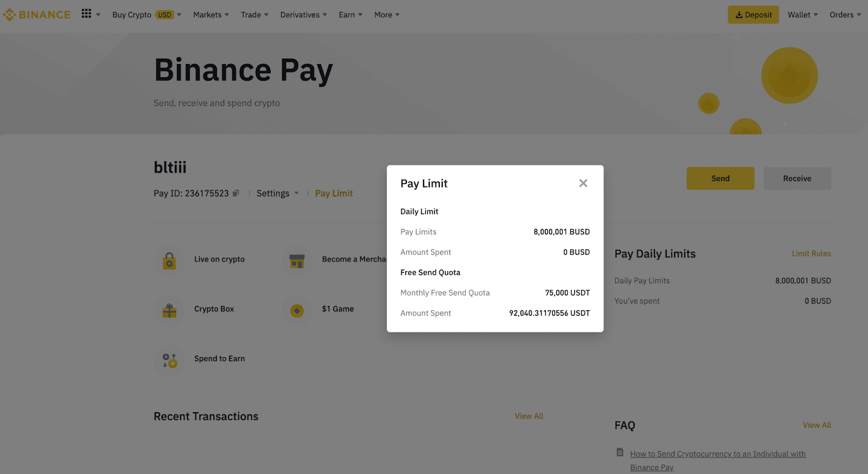
Task: Click the Daily Pay Limits label
Action: pyautogui.click(x=642, y=281)
